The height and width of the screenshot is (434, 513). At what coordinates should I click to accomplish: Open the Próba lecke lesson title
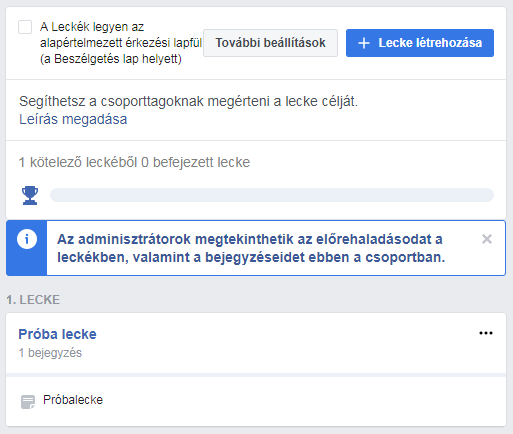pos(57,334)
